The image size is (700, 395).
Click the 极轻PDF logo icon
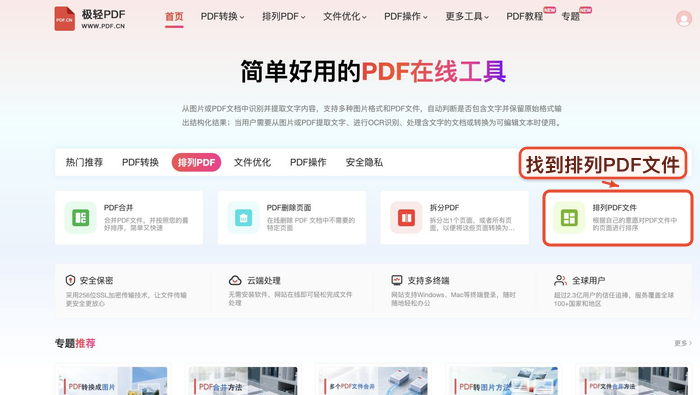pos(64,19)
